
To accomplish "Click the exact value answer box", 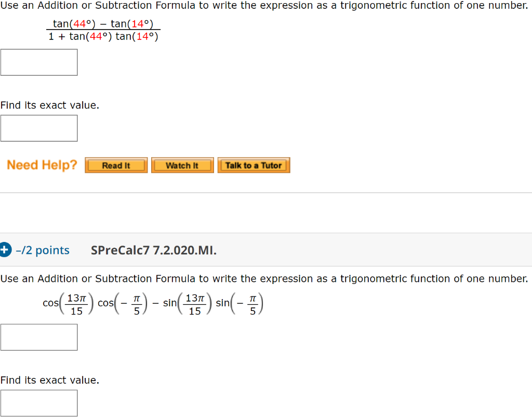I will pyautogui.click(x=39, y=128).
